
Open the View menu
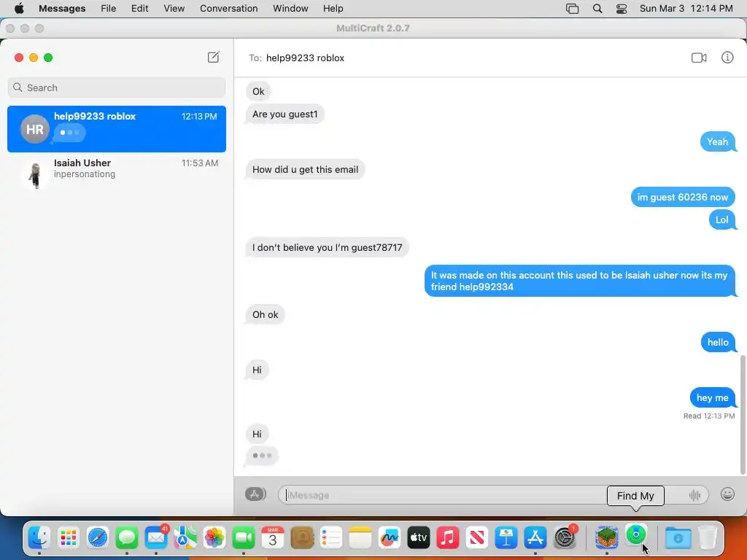click(174, 8)
